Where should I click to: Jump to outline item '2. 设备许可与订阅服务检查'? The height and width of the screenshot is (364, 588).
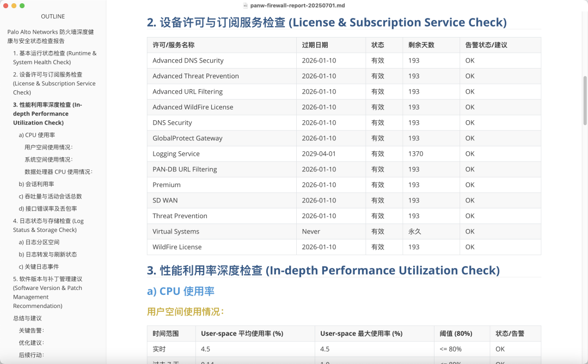[54, 83]
